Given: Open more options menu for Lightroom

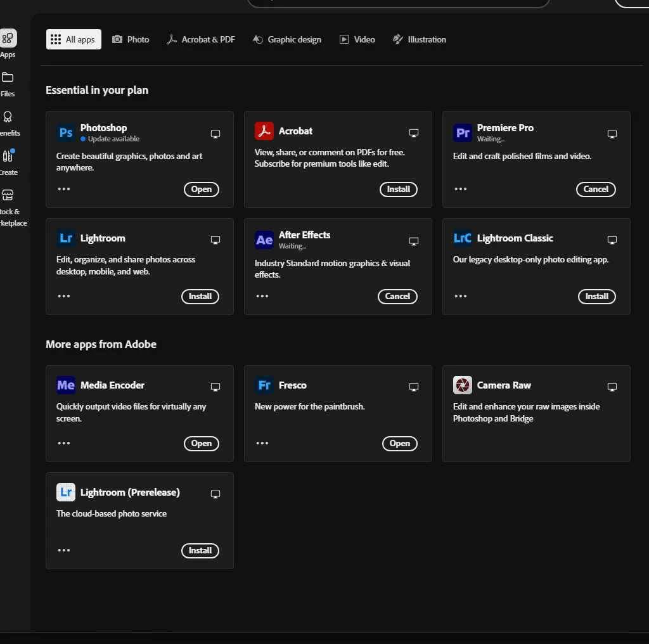Looking at the screenshot, I should pos(64,297).
